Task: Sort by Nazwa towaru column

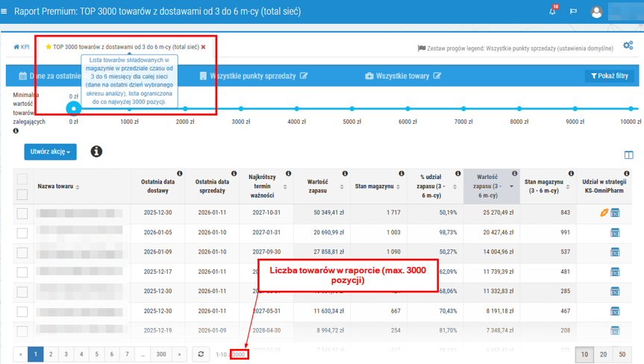Action: coord(58,186)
